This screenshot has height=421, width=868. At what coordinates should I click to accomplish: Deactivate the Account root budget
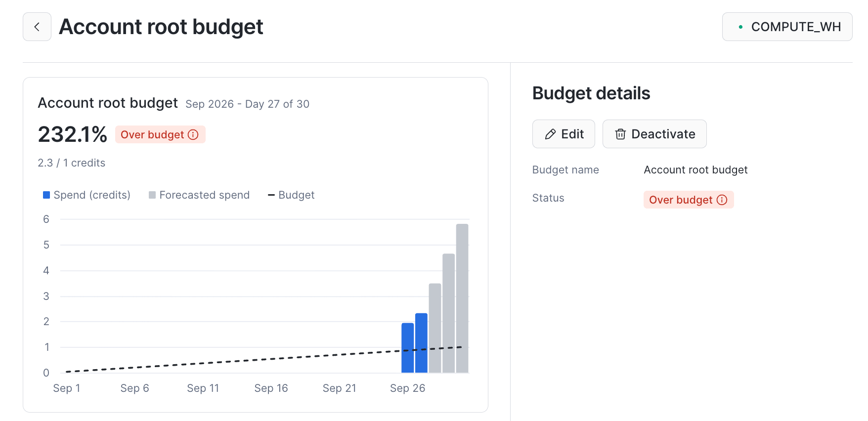[x=654, y=134]
